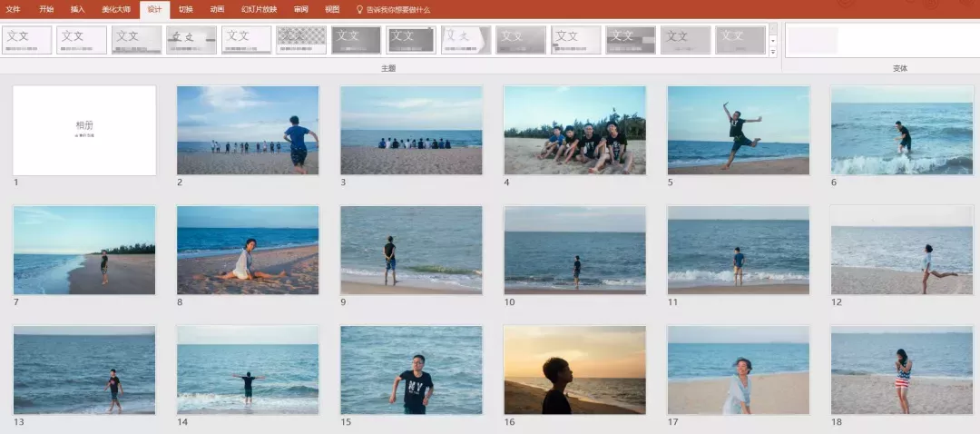The width and height of the screenshot is (980, 434).
Task: Open the 美化大师 tab
Action: click(115, 9)
